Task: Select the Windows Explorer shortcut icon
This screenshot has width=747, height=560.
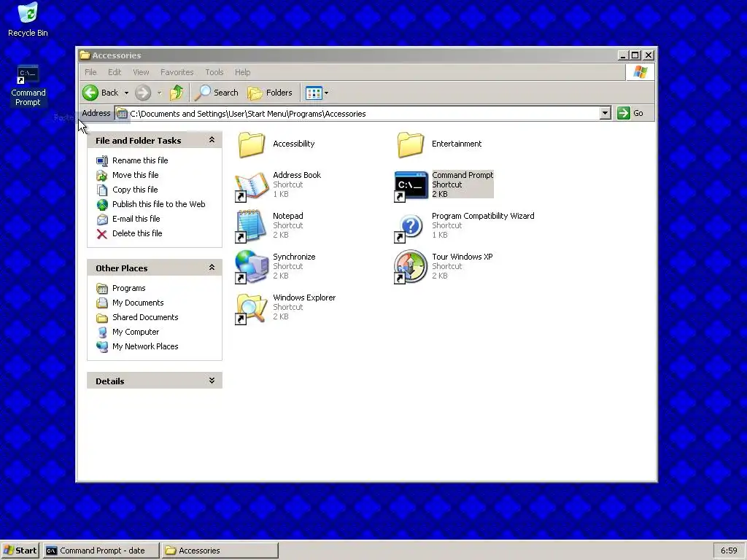Action: pos(252,308)
